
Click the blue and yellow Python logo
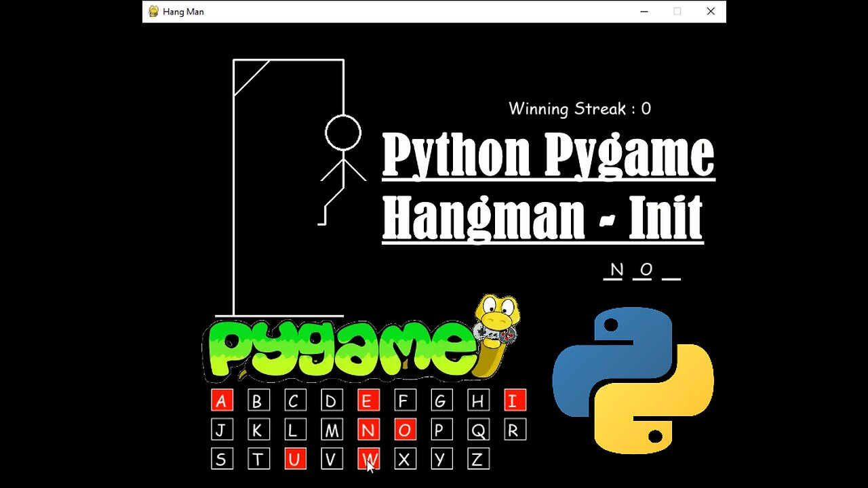[x=633, y=380]
